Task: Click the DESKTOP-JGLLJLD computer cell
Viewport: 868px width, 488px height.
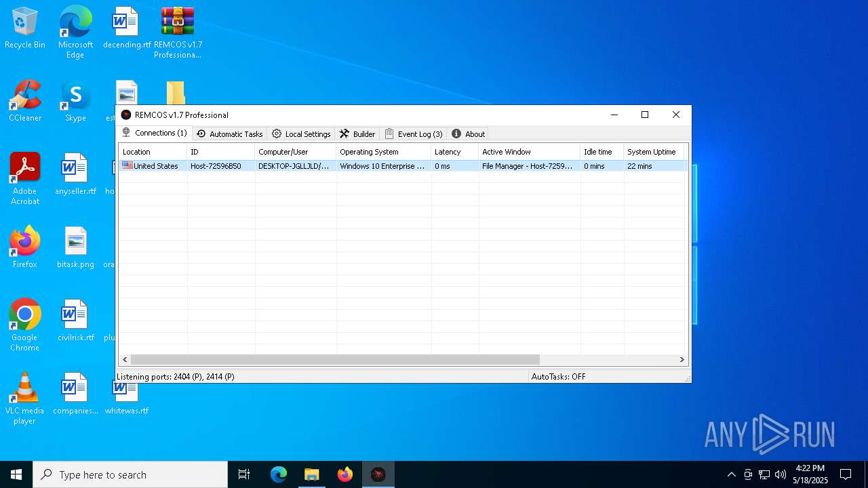Action: (x=295, y=166)
